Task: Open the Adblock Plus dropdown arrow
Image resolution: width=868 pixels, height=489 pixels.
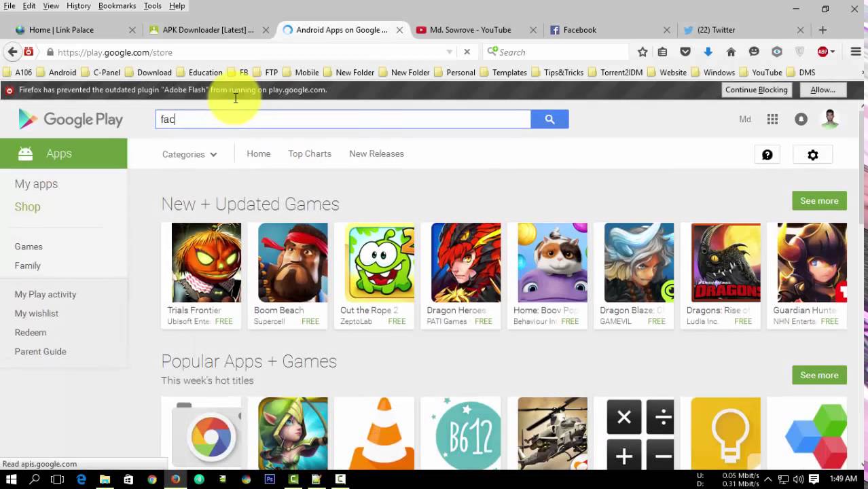Action: [833, 52]
